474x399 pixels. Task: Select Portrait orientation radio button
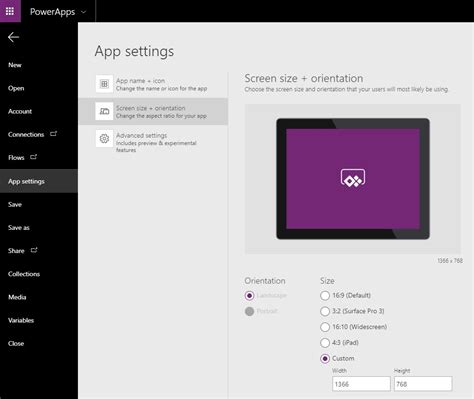coord(249,311)
